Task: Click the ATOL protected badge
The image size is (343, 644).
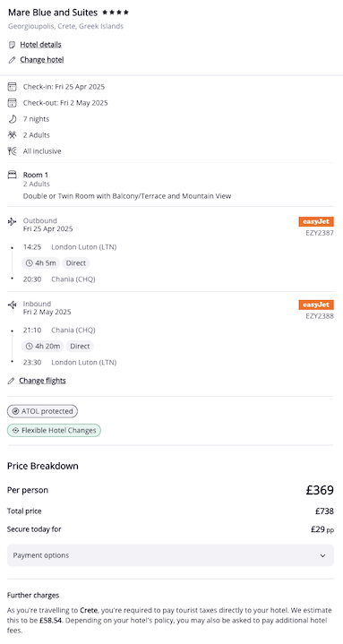Action: 42,411
